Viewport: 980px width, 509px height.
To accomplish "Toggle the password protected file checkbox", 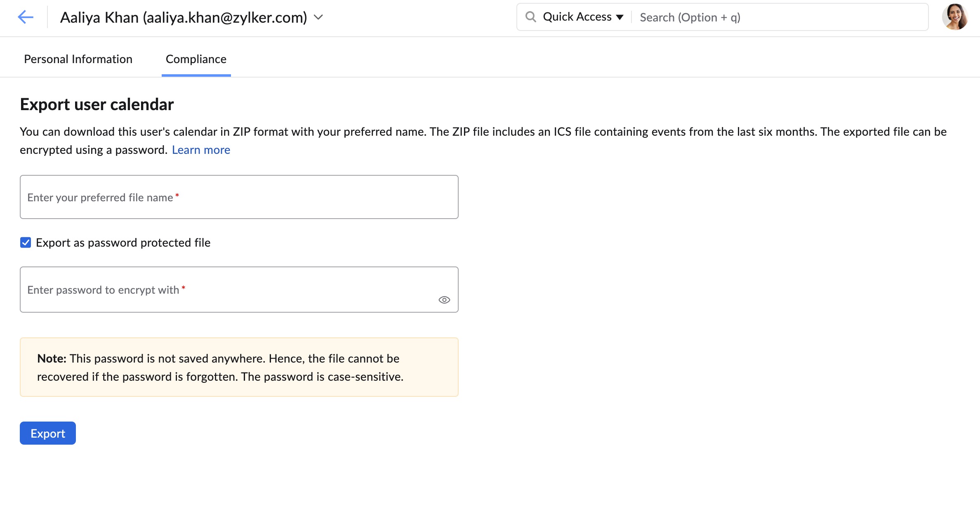I will [x=26, y=243].
